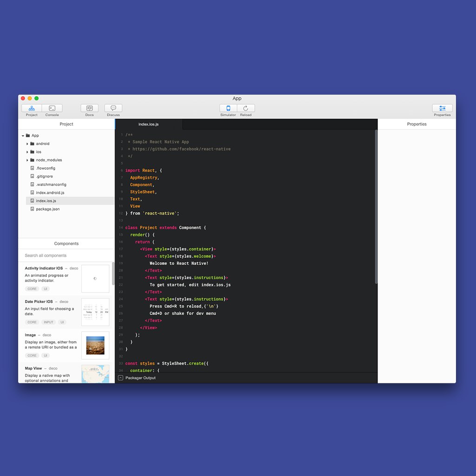
Task: Click the github.com/facebook/react-native comment URL
Action: (x=182, y=149)
